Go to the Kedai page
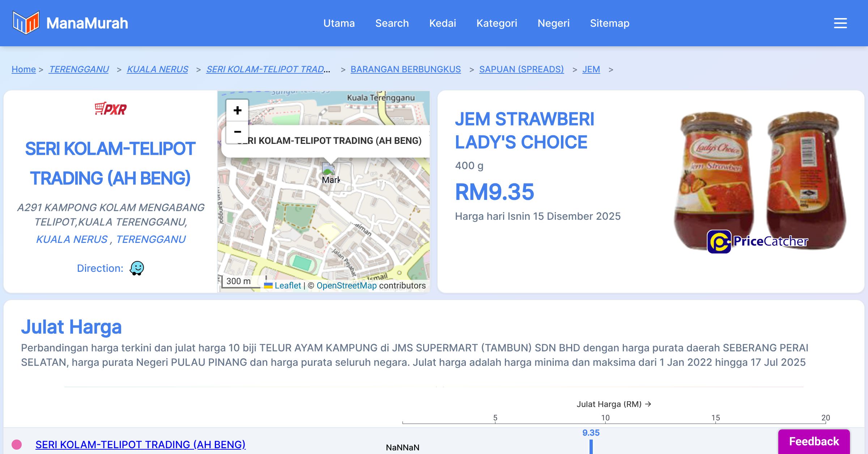Viewport: 868px width, 454px height. (x=442, y=23)
